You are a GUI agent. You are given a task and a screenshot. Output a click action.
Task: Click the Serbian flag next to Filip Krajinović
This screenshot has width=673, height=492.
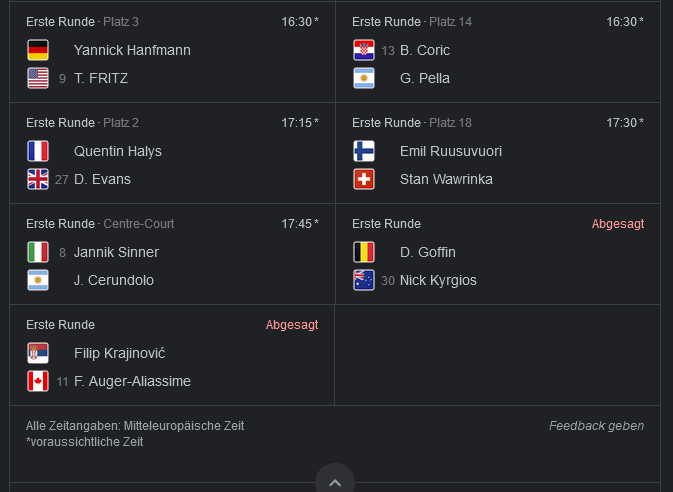click(x=38, y=353)
